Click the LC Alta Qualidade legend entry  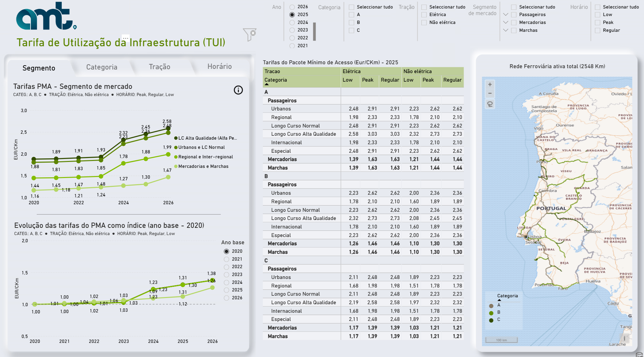coord(206,138)
